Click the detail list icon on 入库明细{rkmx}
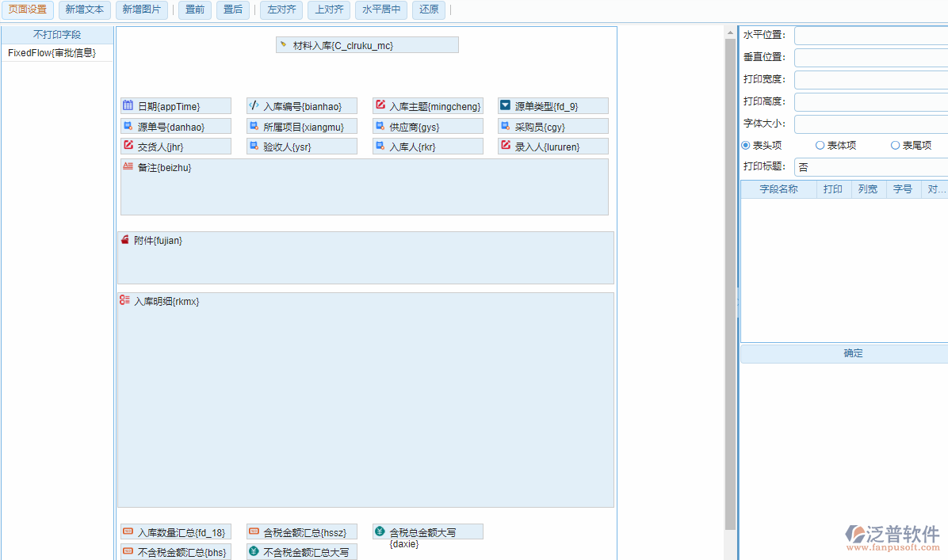This screenshot has width=948, height=560. [124, 299]
